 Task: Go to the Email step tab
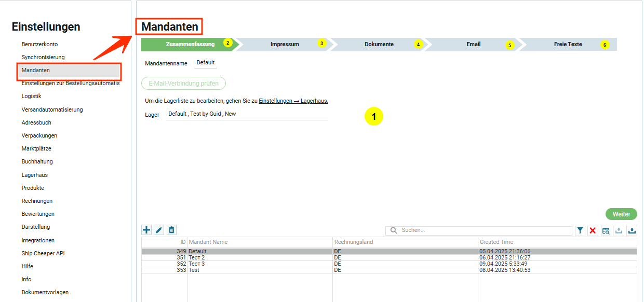coord(473,45)
